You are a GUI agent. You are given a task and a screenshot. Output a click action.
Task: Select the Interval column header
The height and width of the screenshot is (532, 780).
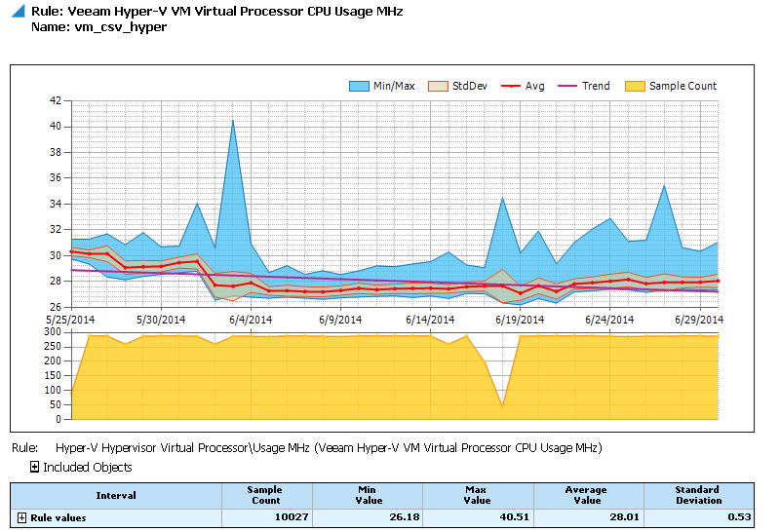click(116, 495)
